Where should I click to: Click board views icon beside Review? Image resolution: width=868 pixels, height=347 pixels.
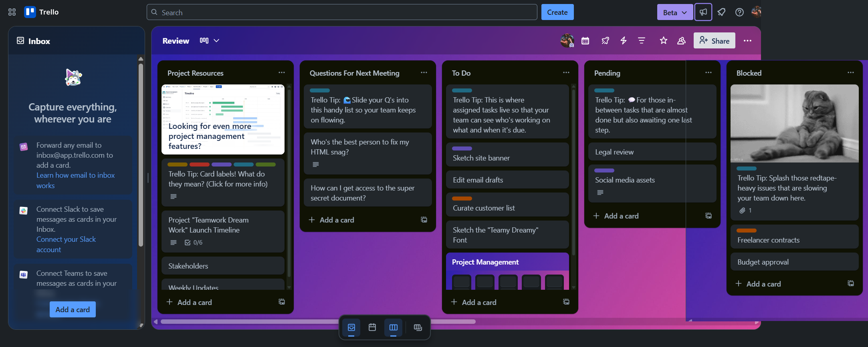(x=204, y=41)
